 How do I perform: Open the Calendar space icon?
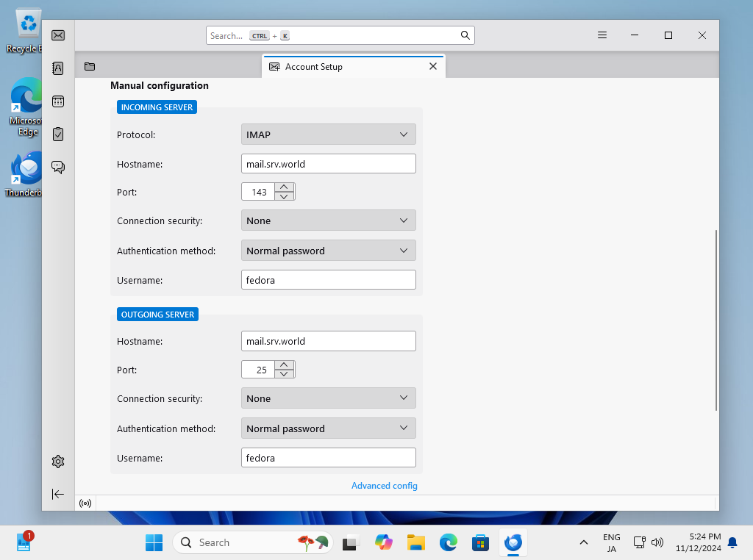click(58, 101)
